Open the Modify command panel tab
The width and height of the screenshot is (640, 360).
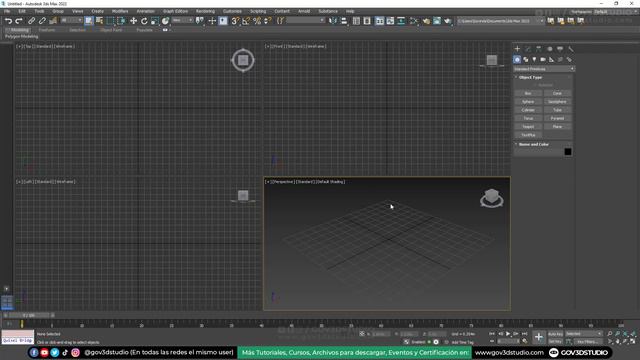pyautogui.click(x=528, y=49)
